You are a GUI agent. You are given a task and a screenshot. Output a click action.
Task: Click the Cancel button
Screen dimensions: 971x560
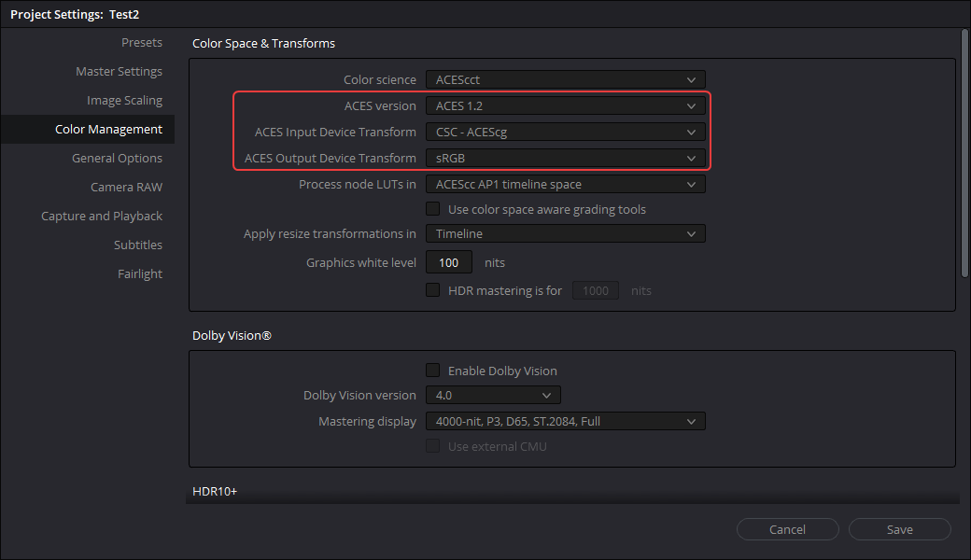pos(787,529)
